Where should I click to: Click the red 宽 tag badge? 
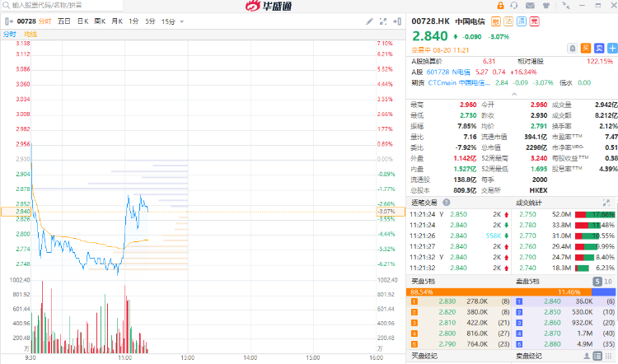tap(535, 21)
